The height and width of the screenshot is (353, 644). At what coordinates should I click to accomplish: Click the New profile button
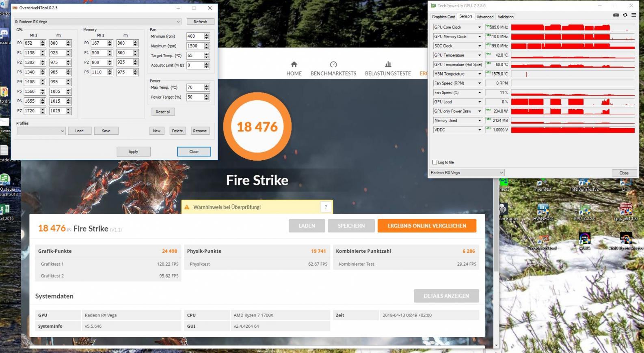point(157,131)
